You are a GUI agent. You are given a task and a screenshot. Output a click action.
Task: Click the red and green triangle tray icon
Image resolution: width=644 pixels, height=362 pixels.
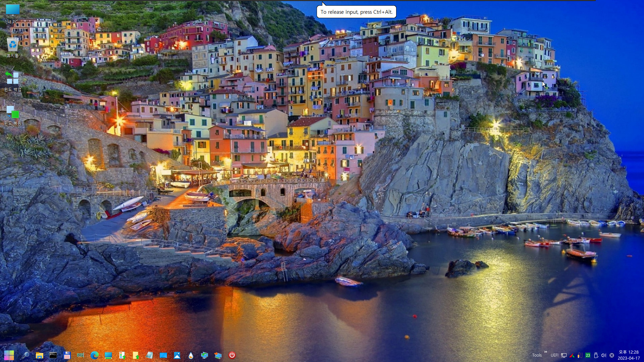tap(572, 355)
